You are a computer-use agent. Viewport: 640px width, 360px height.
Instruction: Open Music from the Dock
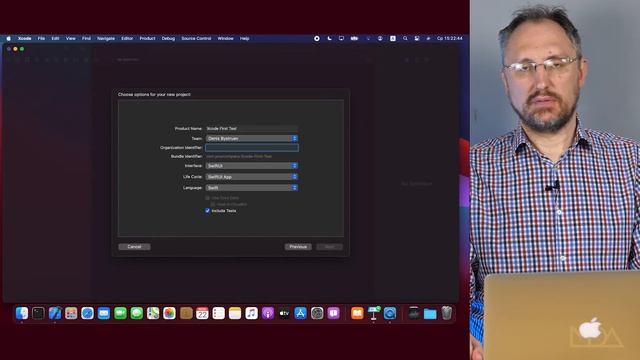251,313
